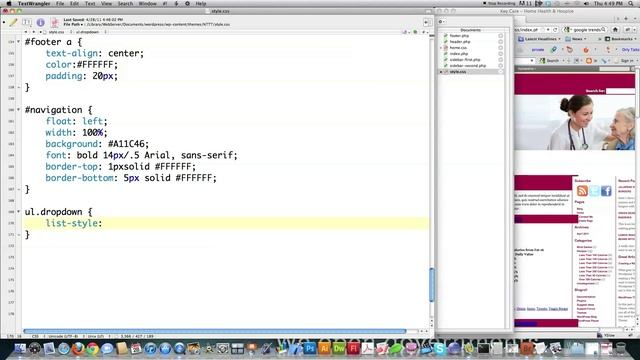Viewport: 640px width, 360px height.
Task: Open the Bookmarks toolbar menu
Action: (x=621, y=39)
